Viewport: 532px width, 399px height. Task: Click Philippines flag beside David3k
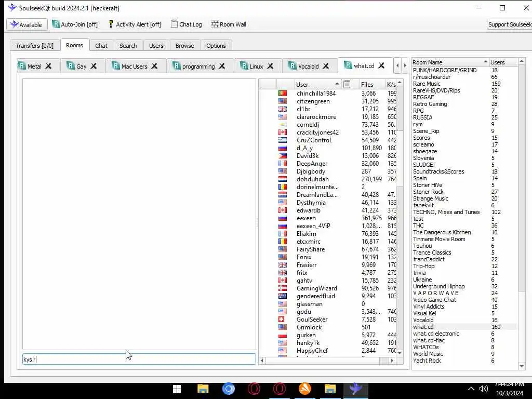283,156
